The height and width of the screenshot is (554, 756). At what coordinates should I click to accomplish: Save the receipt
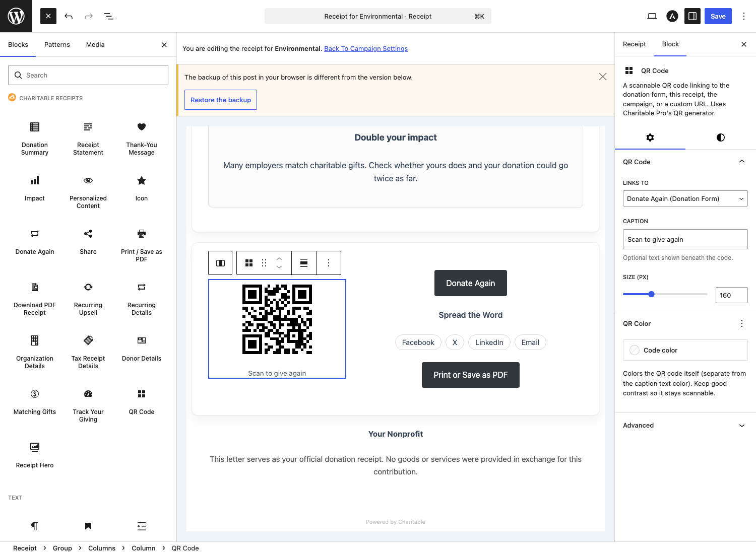[x=718, y=16]
